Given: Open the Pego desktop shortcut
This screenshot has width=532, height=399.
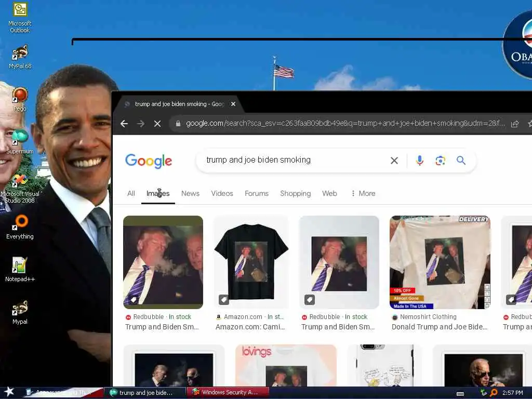Looking at the screenshot, I should [20, 99].
